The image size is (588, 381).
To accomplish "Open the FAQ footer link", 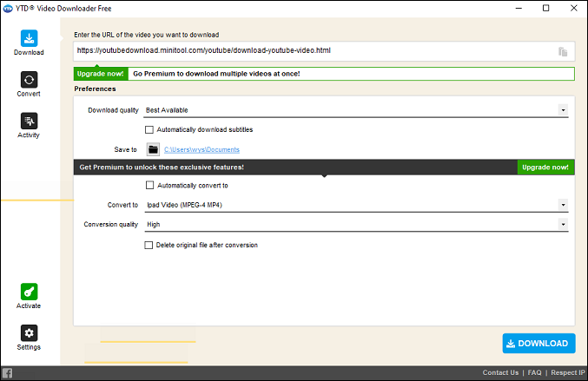I will pos(534,373).
